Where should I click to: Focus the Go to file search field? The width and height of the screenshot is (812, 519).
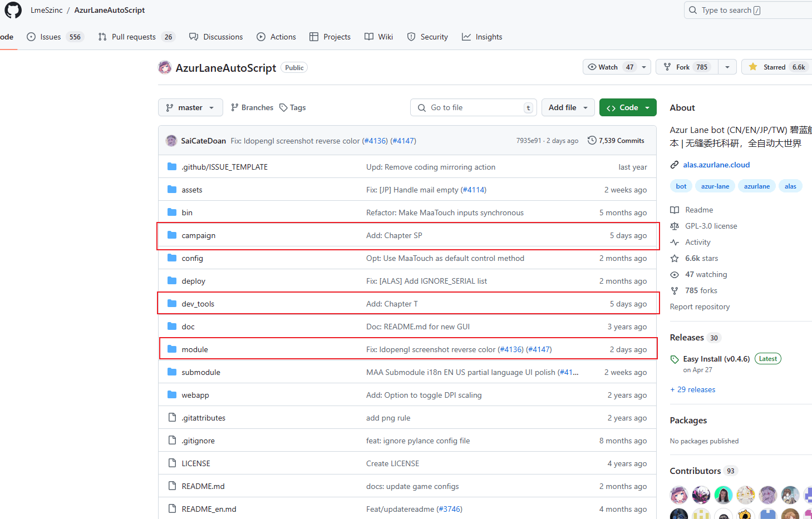pyautogui.click(x=474, y=107)
